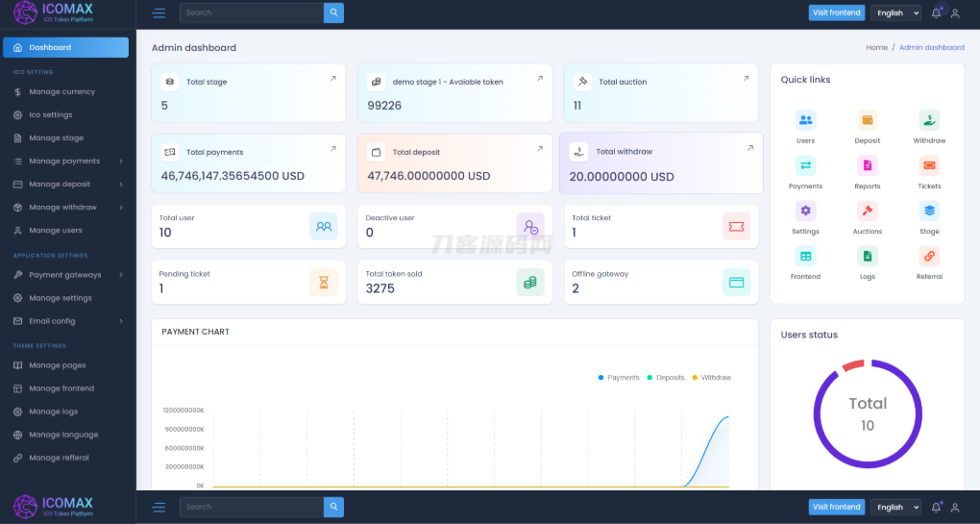Click the top Visit frontend button

pyautogui.click(x=836, y=12)
